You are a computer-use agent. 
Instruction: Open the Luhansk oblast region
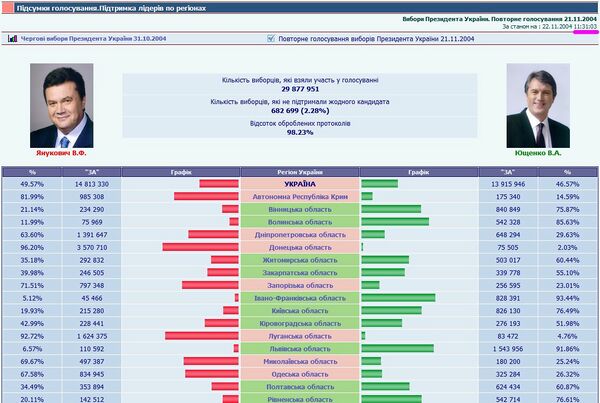(x=300, y=336)
